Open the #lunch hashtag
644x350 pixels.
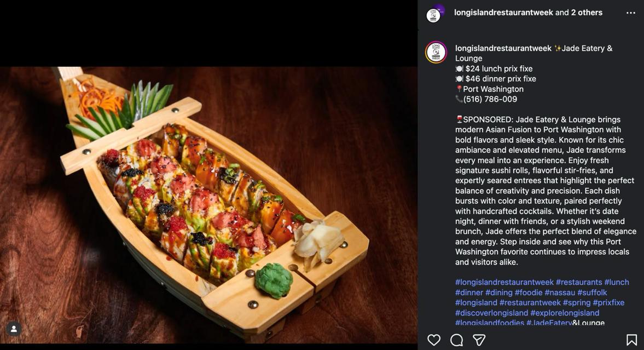coord(617,282)
